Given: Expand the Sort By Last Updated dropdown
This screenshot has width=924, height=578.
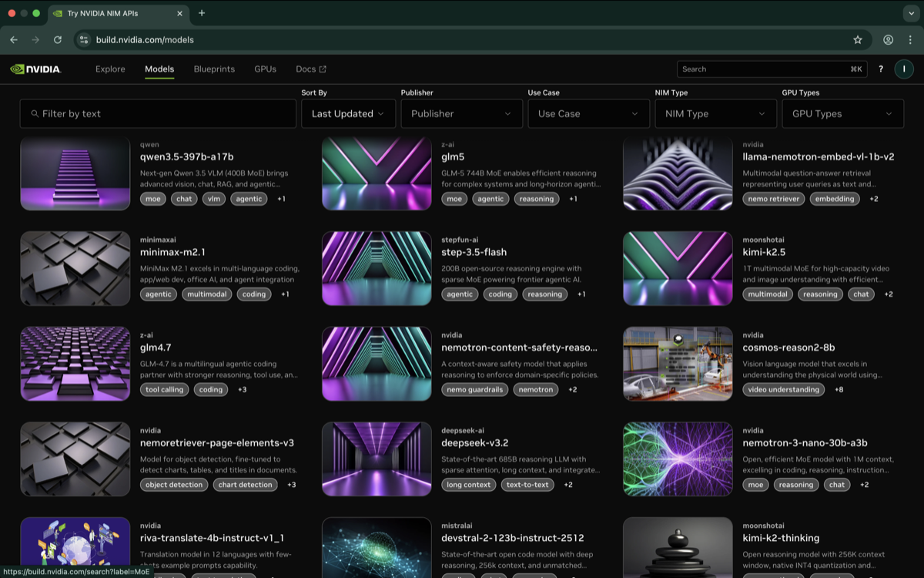Looking at the screenshot, I should (x=348, y=114).
